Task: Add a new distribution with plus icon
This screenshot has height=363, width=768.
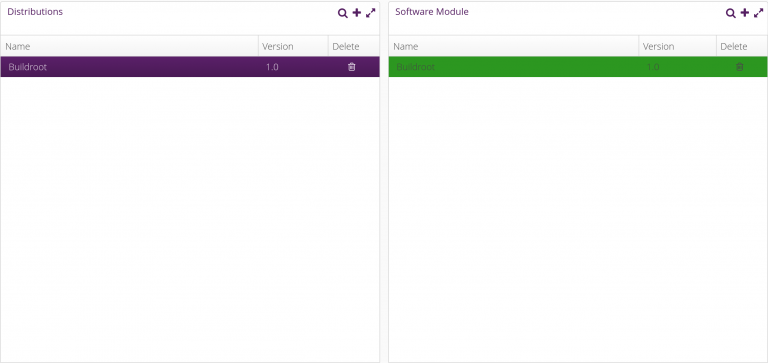Action: pyautogui.click(x=357, y=13)
